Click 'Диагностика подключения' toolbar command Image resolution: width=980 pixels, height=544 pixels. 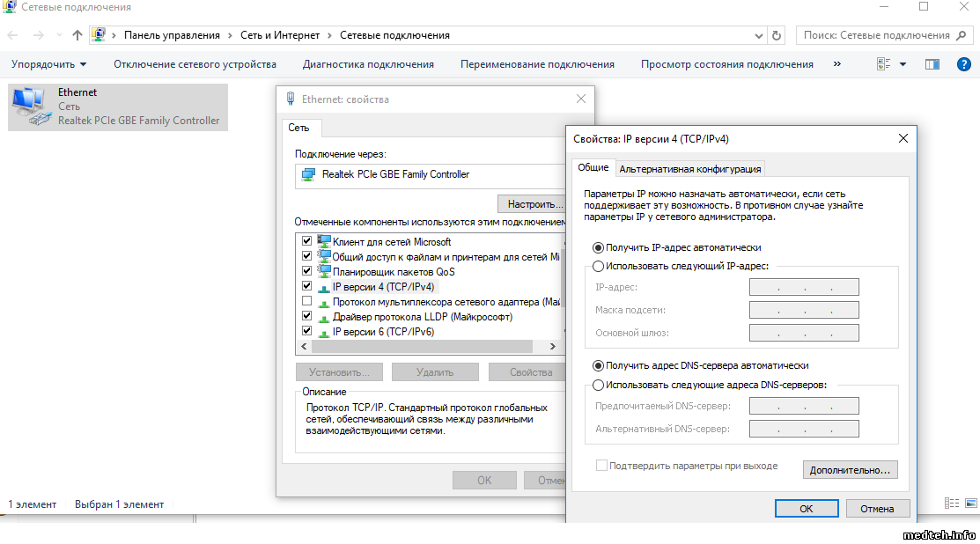coord(368,64)
